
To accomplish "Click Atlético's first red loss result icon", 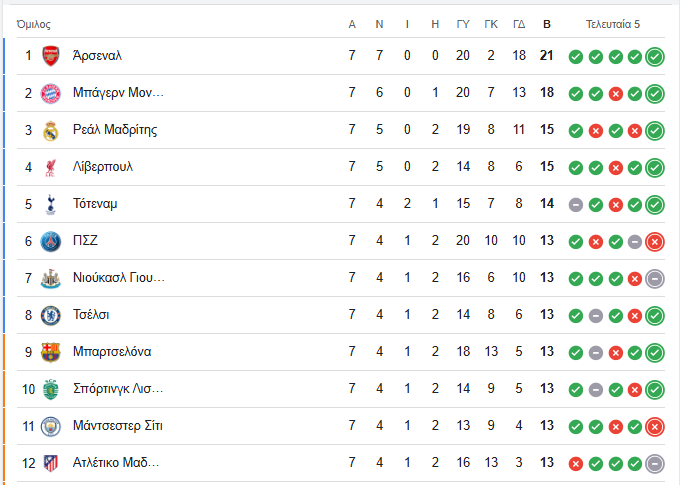I will (576, 463).
